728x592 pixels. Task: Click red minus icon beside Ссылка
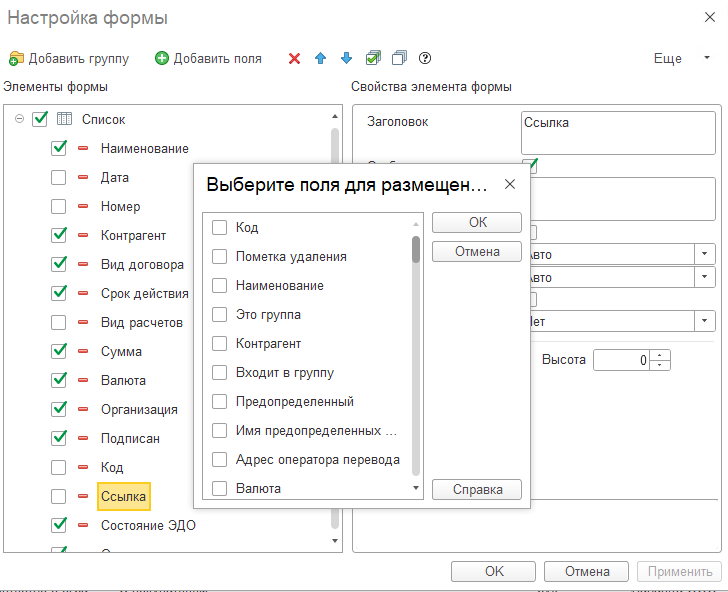coord(83,496)
